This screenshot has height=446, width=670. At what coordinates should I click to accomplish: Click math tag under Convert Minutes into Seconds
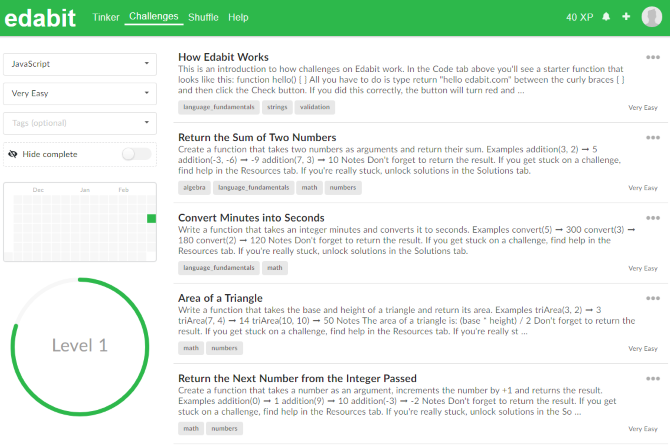(x=275, y=268)
